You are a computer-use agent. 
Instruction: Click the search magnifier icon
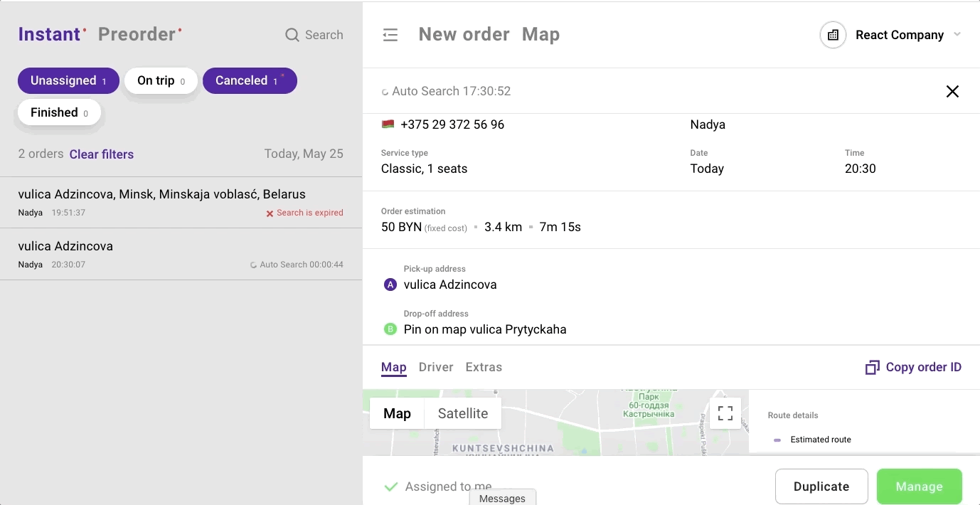pyautogui.click(x=292, y=35)
